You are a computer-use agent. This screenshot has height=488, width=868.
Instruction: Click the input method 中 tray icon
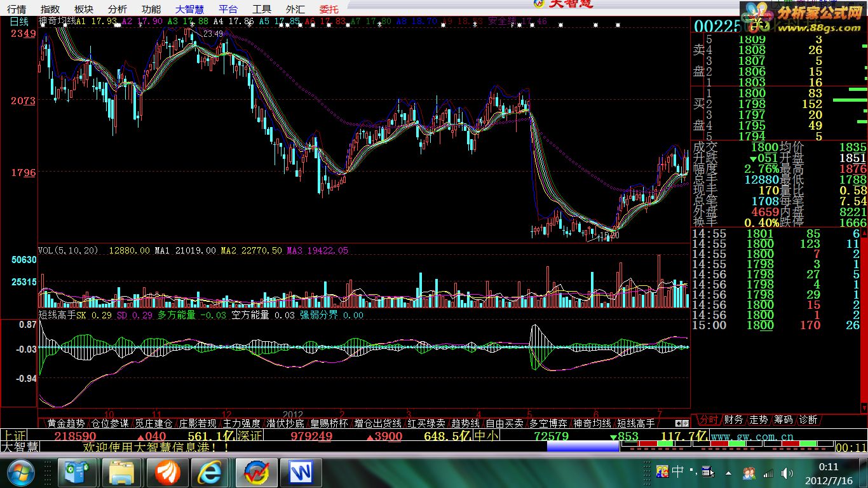(x=677, y=471)
